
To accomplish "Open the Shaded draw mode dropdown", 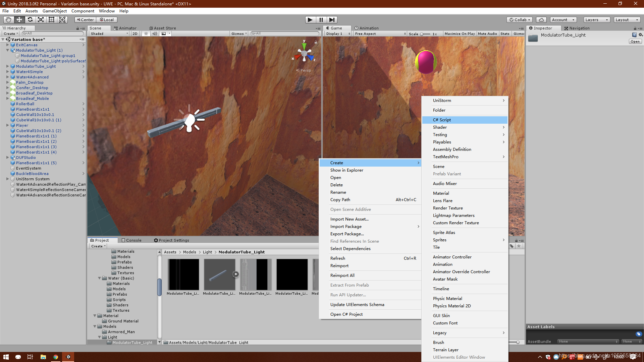I will (x=109, y=34).
